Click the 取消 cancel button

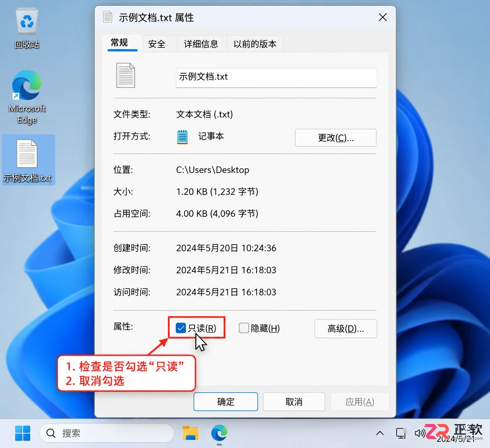click(x=294, y=402)
